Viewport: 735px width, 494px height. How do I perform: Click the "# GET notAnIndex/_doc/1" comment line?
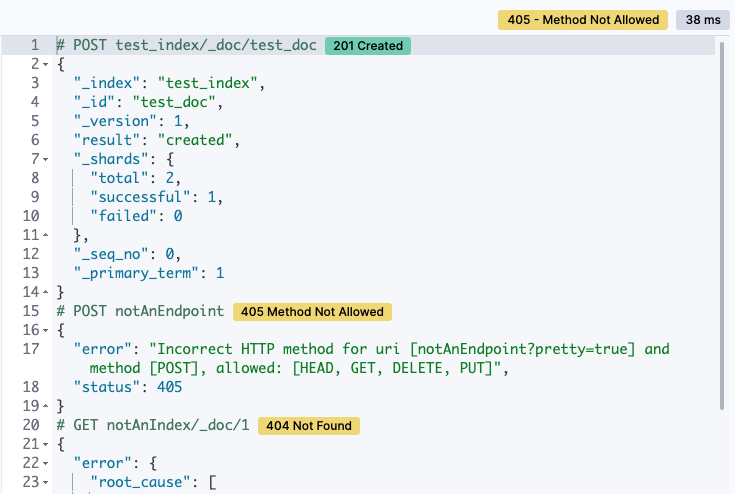pos(152,425)
